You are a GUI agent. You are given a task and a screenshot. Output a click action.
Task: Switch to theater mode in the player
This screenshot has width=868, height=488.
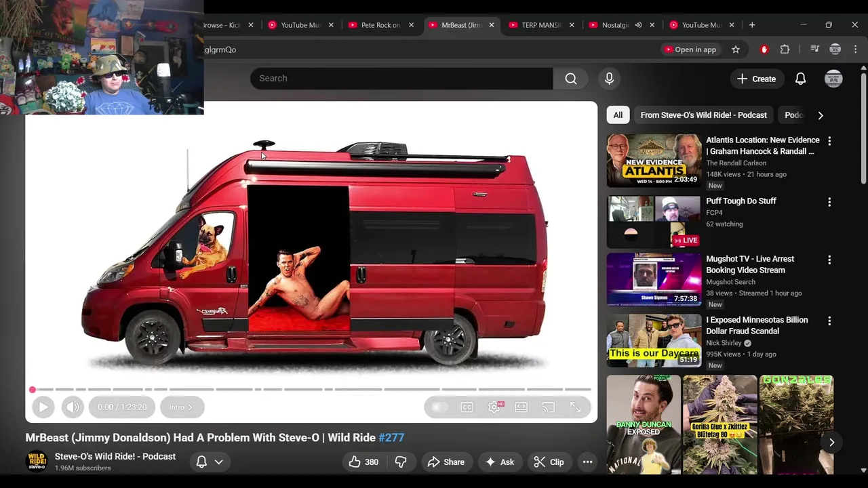[x=521, y=407]
